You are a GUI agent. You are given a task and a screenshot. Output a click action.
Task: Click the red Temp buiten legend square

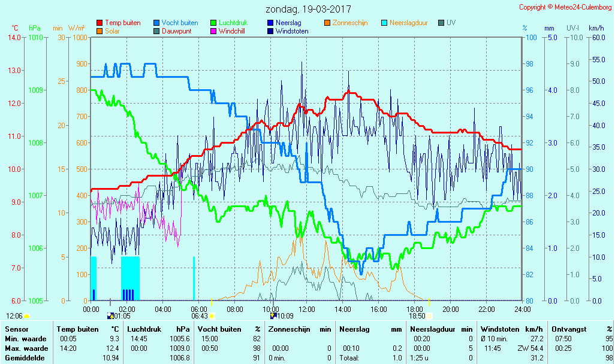click(x=100, y=23)
